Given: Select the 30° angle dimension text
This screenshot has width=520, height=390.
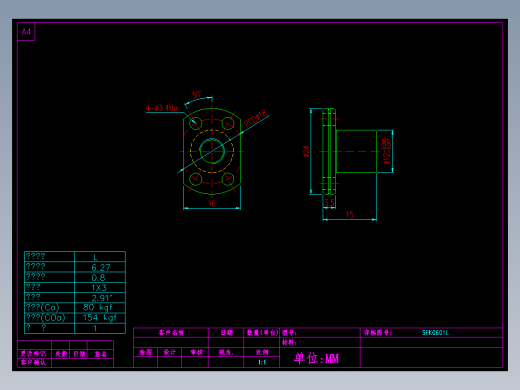Looking at the screenshot, I should 196,95.
